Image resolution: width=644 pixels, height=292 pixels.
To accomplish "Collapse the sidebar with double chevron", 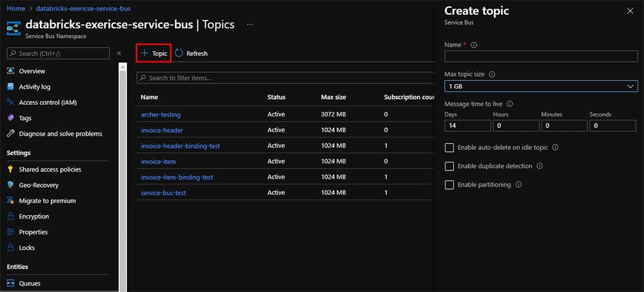I will pos(119,53).
